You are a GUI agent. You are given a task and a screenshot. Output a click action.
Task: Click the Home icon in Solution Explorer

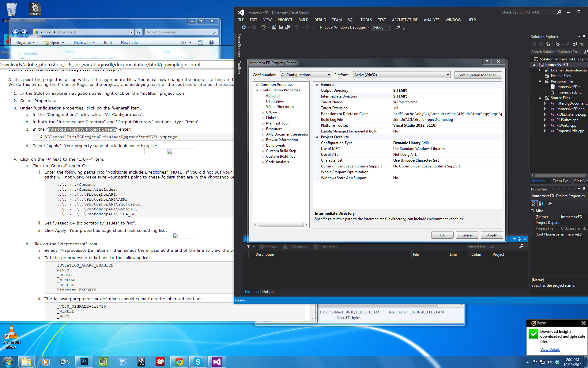(x=548, y=44)
